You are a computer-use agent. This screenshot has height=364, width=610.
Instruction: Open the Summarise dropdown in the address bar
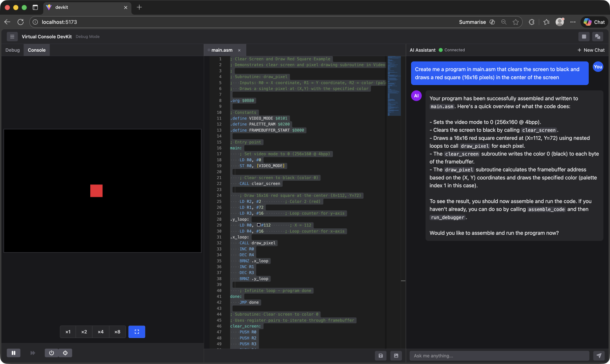point(473,22)
